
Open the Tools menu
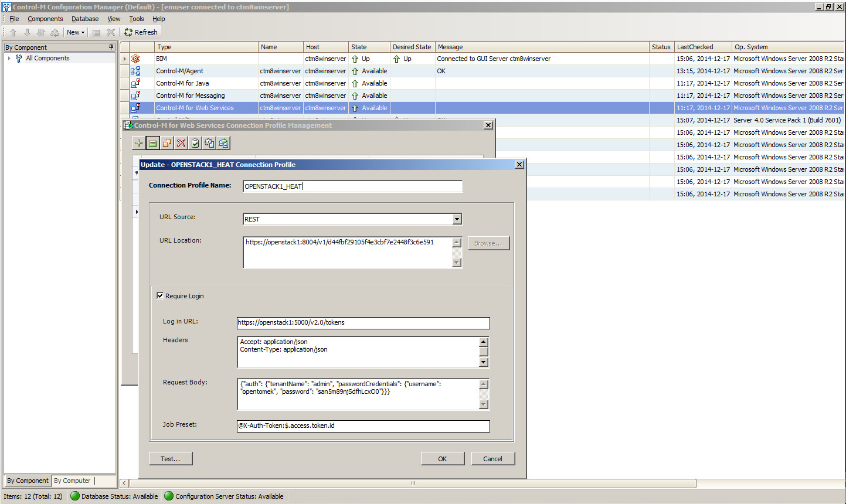tap(137, 19)
